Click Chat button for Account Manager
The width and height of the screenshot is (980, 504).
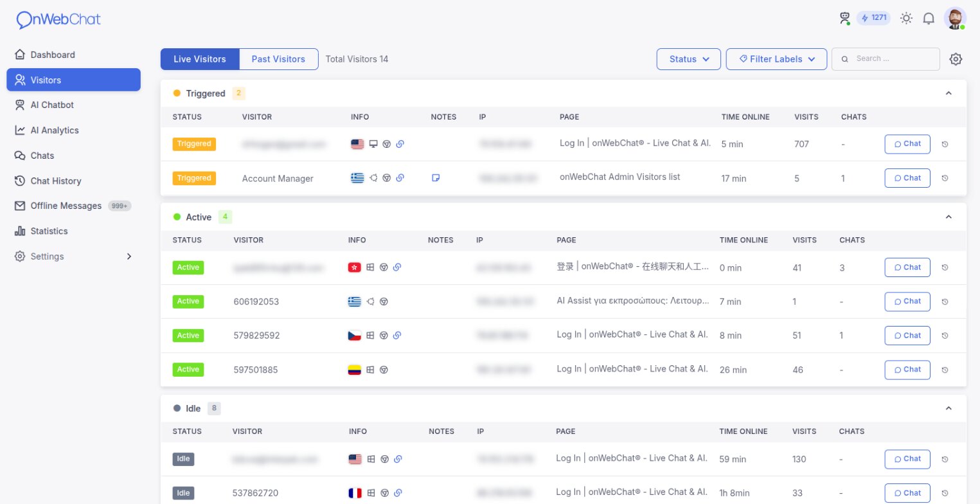(x=907, y=178)
